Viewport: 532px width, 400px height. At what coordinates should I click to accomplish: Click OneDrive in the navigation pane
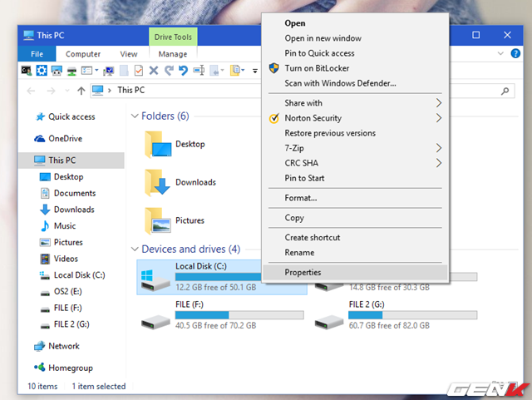65,138
